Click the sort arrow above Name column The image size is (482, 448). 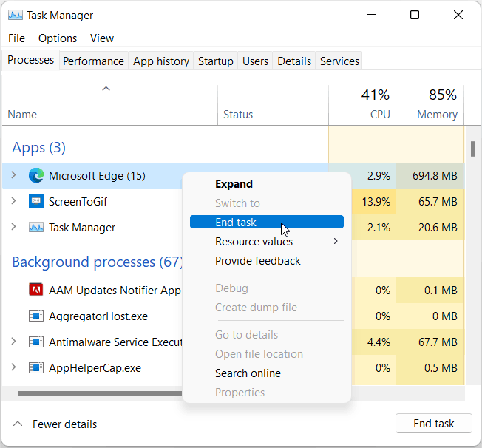coord(106,89)
